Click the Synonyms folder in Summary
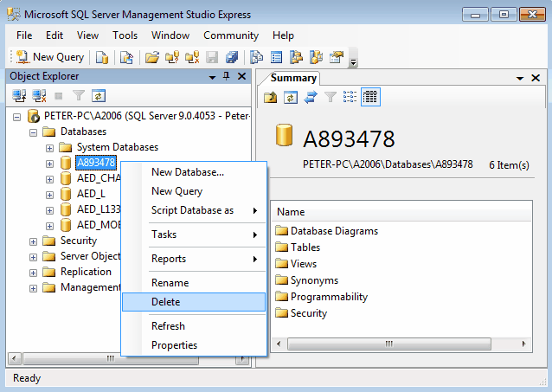 (306, 280)
